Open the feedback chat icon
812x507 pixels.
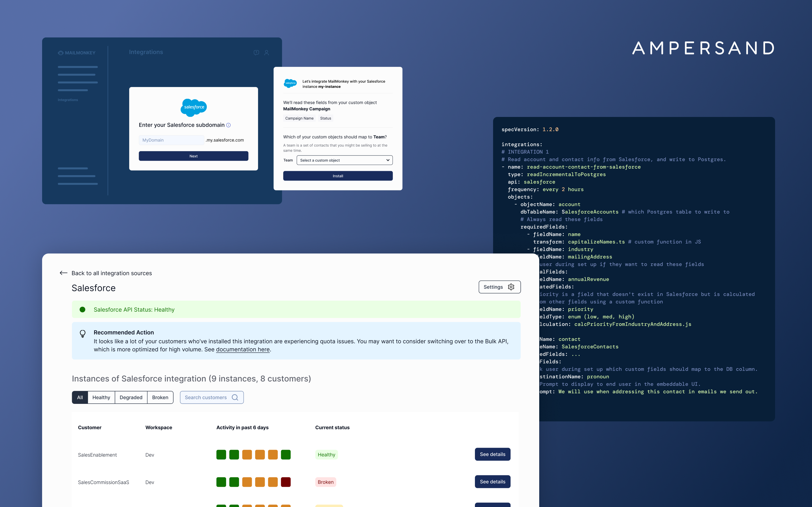(256, 53)
